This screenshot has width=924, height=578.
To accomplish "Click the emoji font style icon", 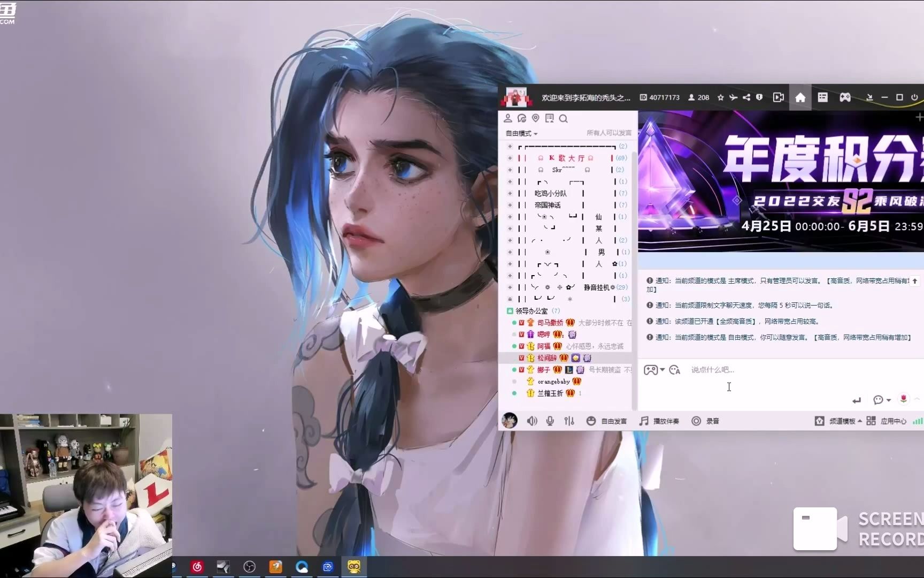I will tap(675, 370).
